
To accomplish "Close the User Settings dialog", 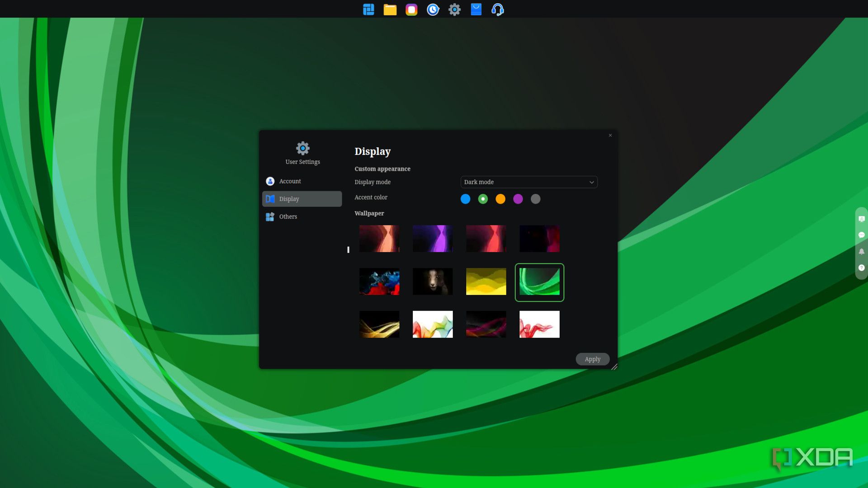I will click(x=610, y=135).
